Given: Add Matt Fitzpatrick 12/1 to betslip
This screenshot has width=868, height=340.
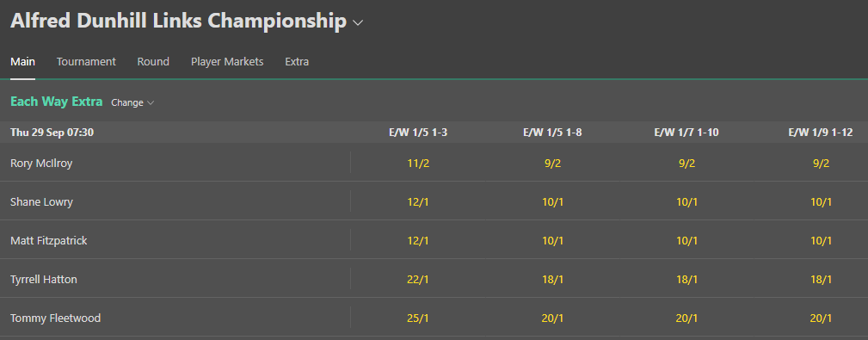Looking at the screenshot, I should tap(418, 240).
